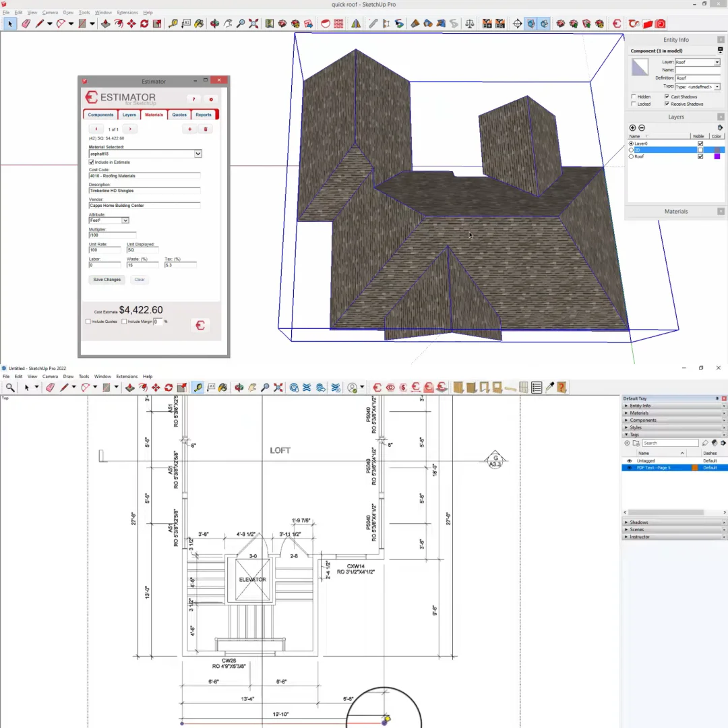Select the Eraser tool in top toolbar
Viewport: 728px width, 728px height.
(26, 24)
